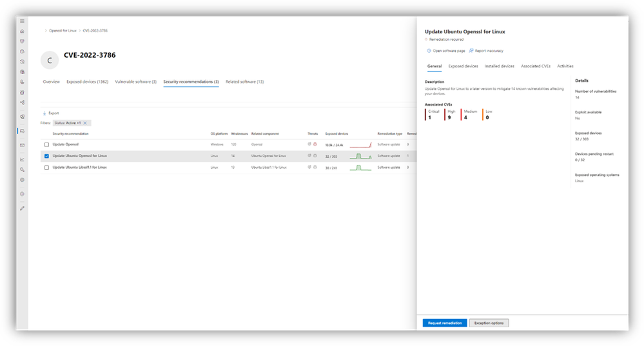Open the settings gear icon in sidebar

click(22, 180)
